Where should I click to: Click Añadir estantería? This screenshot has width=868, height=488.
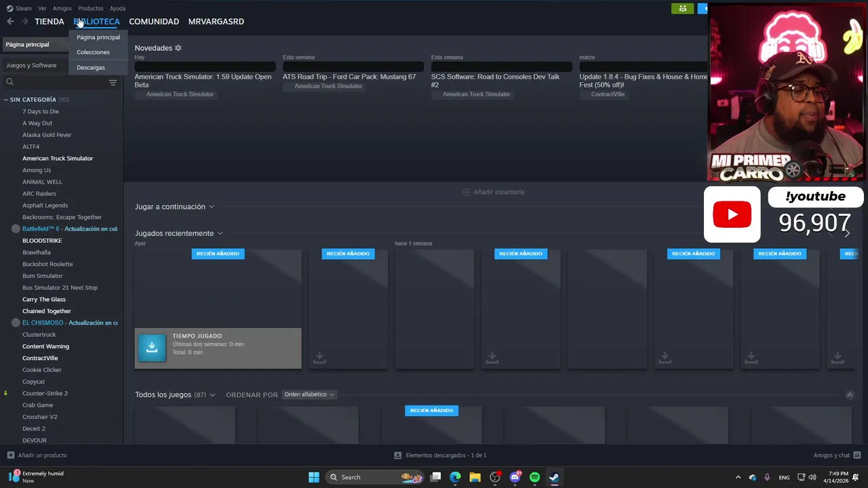pyautogui.click(x=493, y=192)
